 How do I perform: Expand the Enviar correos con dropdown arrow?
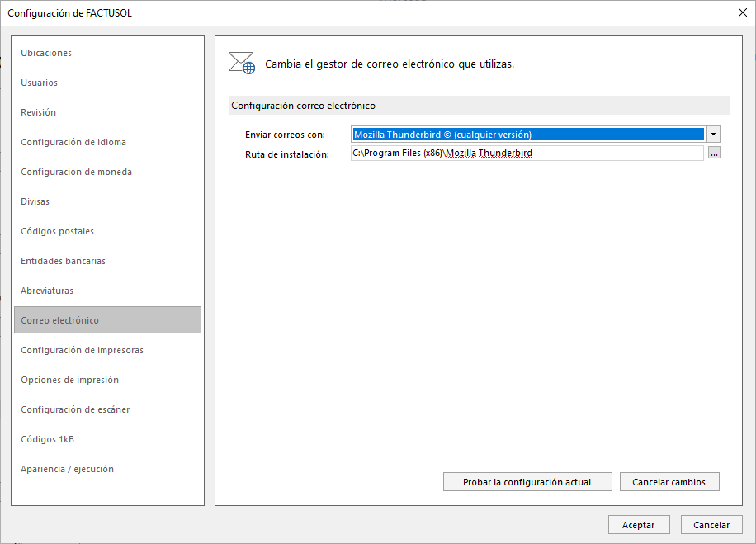click(713, 134)
